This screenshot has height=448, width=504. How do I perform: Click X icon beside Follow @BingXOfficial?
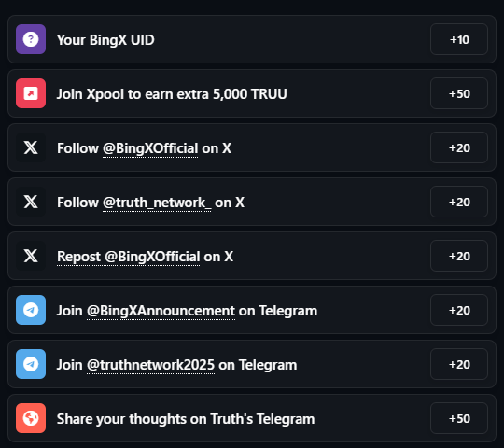click(31, 147)
